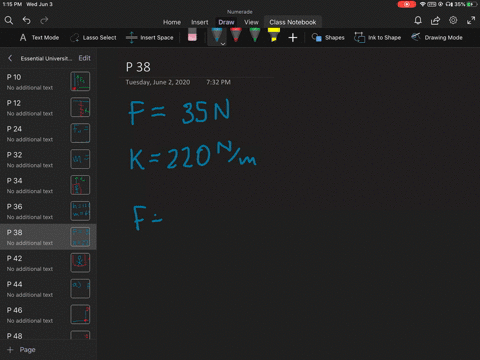This screenshot has height=360, width=480.
Task: Toggle Ink to Shape
Action: pyautogui.click(x=377, y=38)
